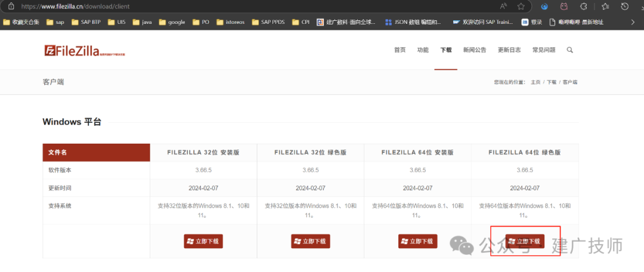644x272 pixels.
Task: Download FileZilla 32位 安装版
Action: [203, 241]
